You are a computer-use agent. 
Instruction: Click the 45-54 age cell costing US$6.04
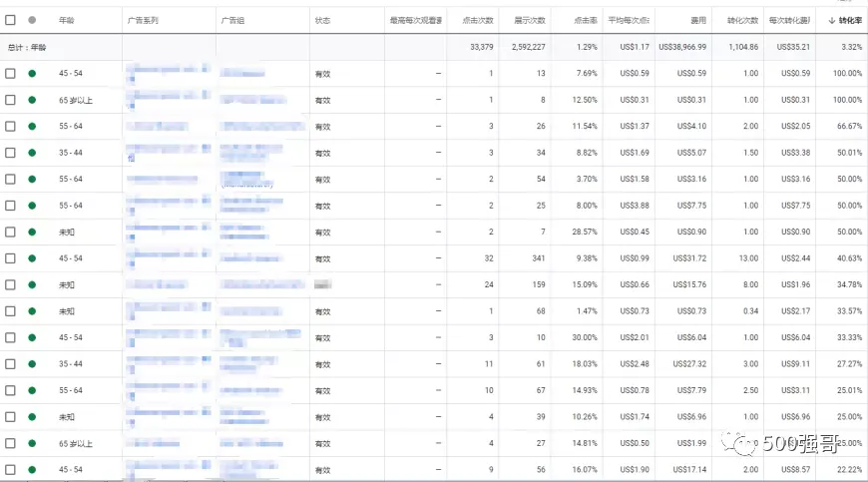point(71,337)
